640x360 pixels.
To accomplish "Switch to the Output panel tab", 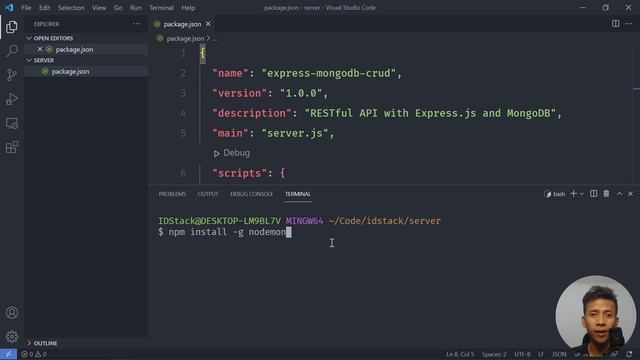I will [208, 194].
